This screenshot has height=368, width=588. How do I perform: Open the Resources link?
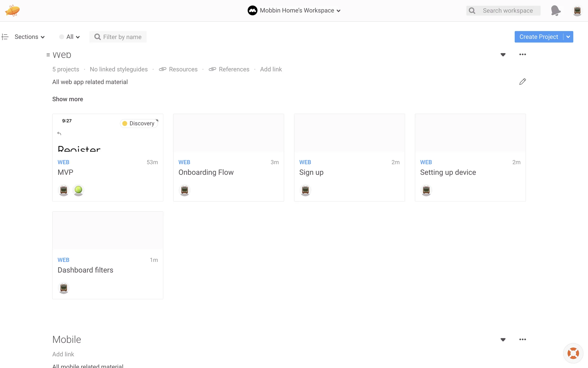183,69
